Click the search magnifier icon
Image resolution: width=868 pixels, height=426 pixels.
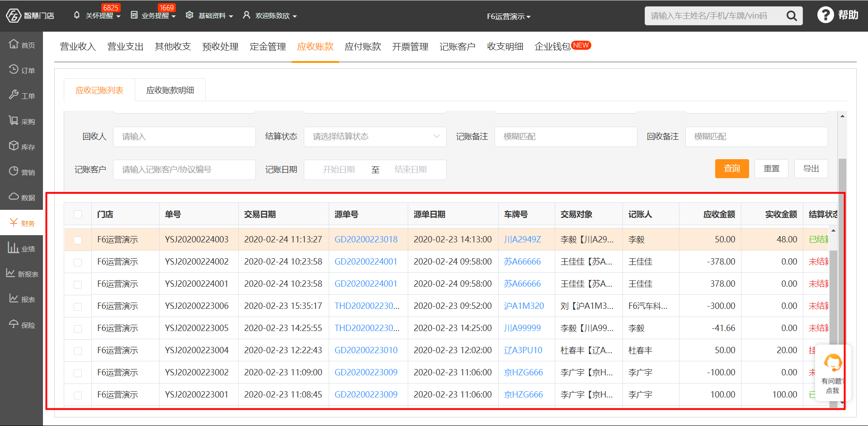click(x=792, y=16)
